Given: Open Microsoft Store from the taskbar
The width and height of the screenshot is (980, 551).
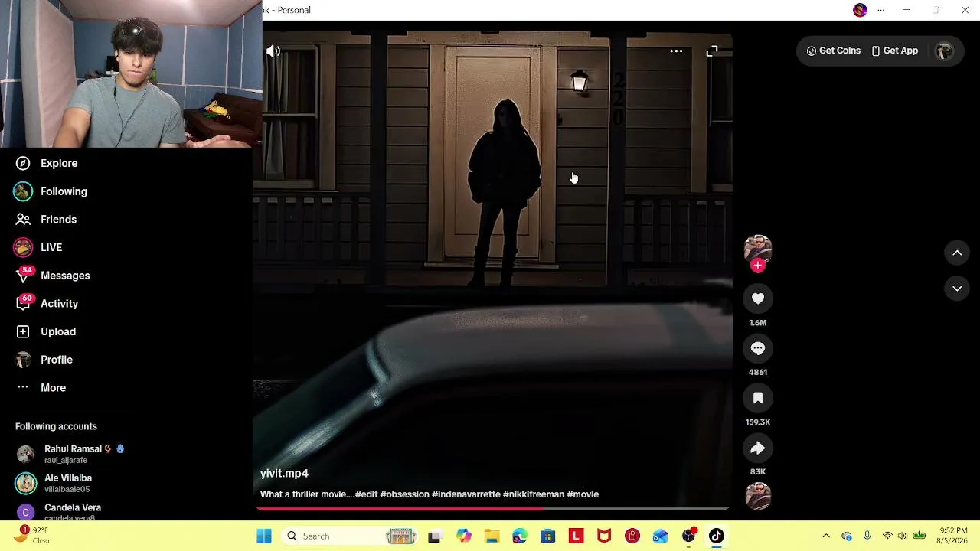Looking at the screenshot, I should click(548, 536).
